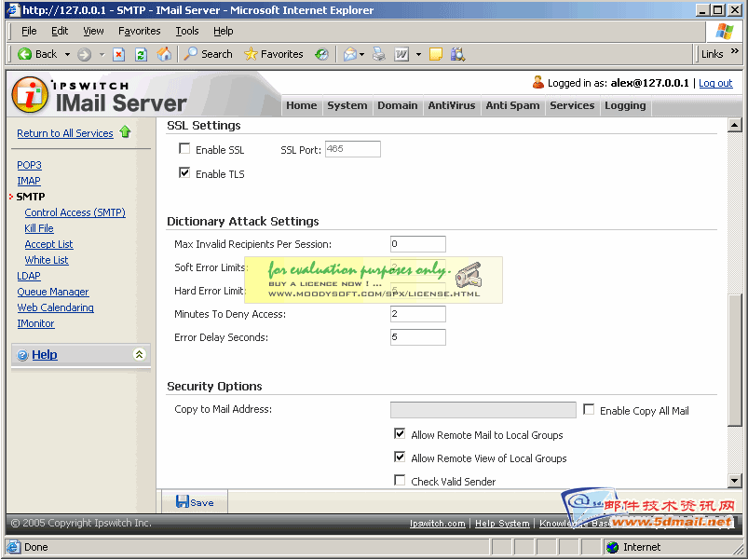Click the Mail toolbar icon

coord(350,54)
